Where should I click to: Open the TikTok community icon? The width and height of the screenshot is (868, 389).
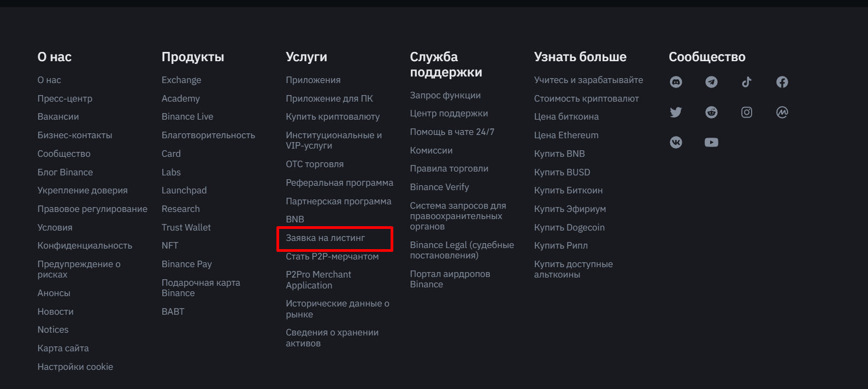pyautogui.click(x=747, y=82)
